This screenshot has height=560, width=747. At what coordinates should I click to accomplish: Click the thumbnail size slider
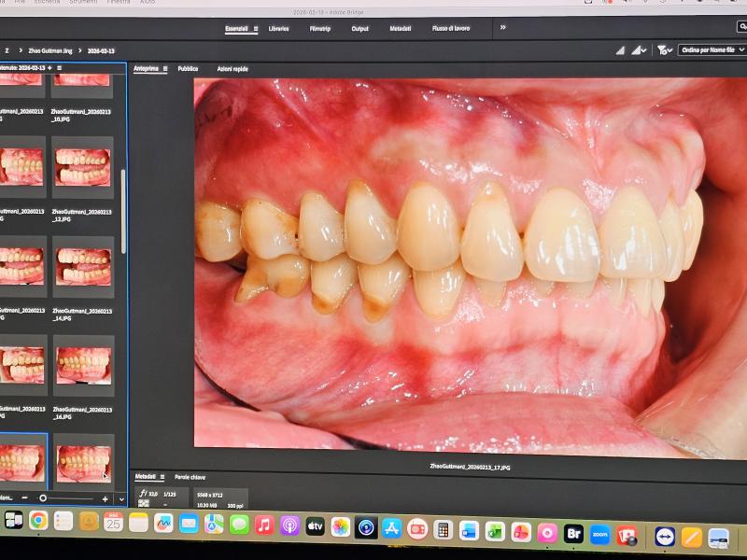click(43, 498)
